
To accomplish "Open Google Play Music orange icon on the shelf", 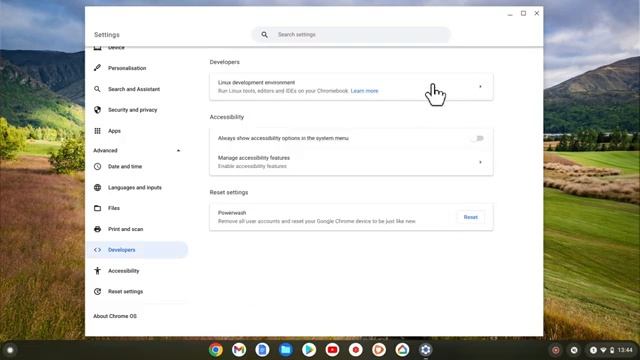I will pyautogui.click(x=379, y=350).
